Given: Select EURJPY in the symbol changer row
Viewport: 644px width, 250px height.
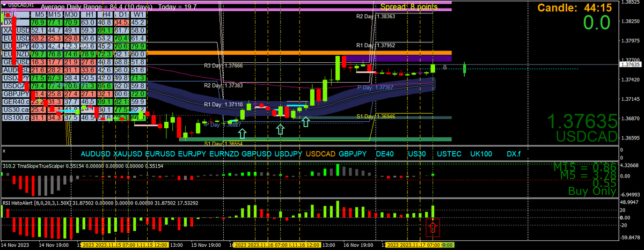Looking at the screenshot, I should pos(192,154).
